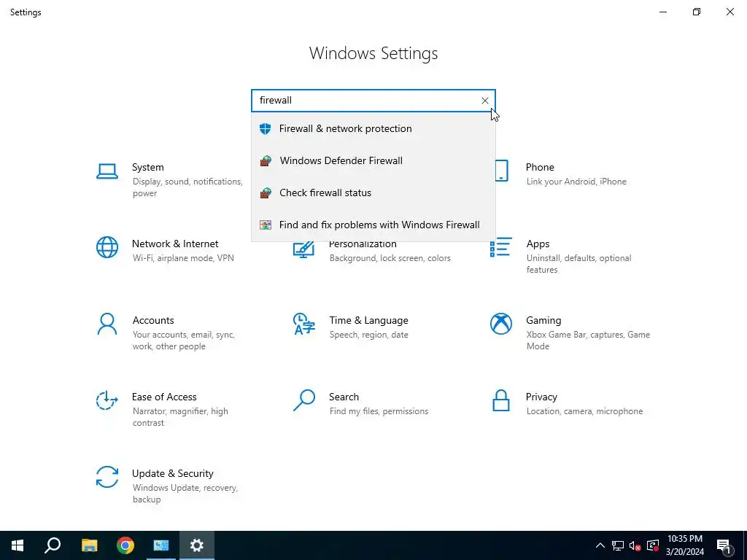747x560 pixels.
Task: Click the Search magnifier icon in settings
Action: click(304, 400)
